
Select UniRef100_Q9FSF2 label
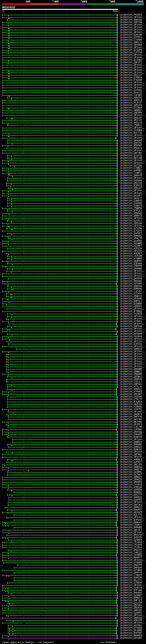coord(131,63)
